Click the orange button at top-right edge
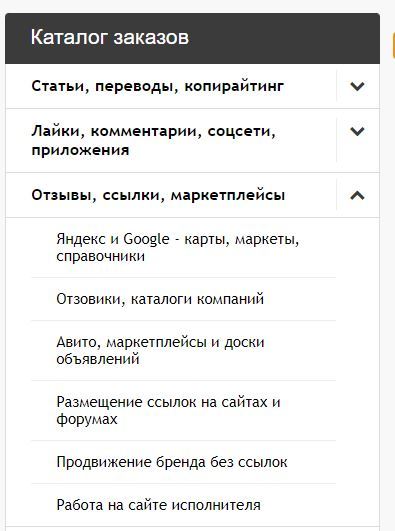The height and width of the screenshot is (531, 395). click(x=393, y=45)
